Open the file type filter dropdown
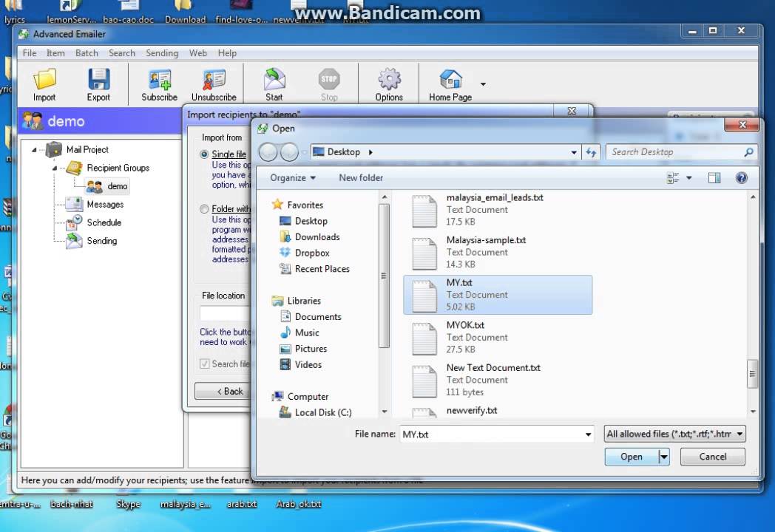The image size is (775, 532). tap(674, 434)
